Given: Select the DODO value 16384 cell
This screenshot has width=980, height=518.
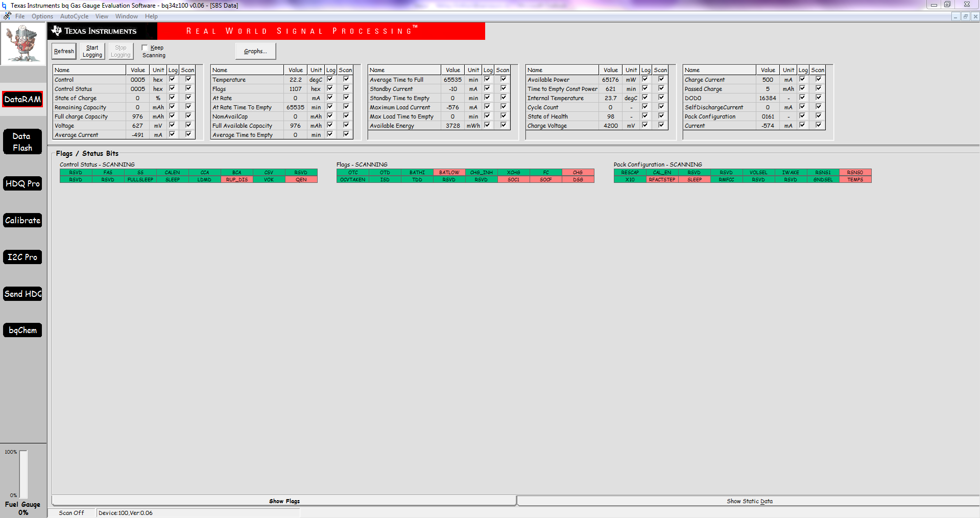Looking at the screenshot, I should coord(768,98).
